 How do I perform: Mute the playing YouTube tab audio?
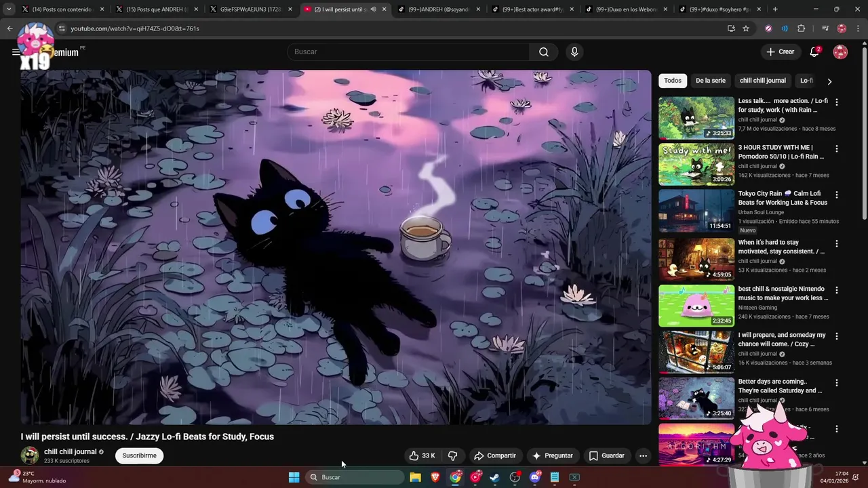pyautogui.click(x=373, y=9)
